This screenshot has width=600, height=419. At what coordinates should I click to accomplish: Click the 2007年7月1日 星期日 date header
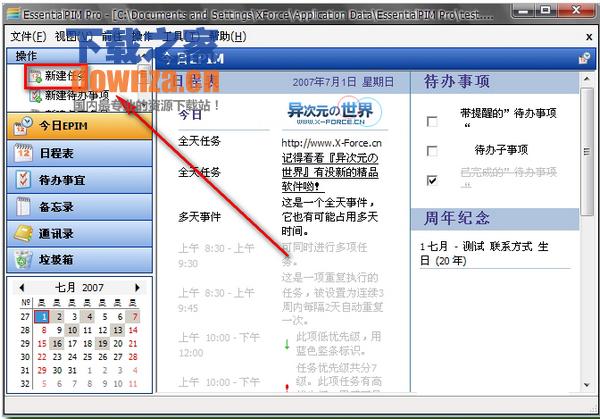pyautogui.click(x=343, y=82)
